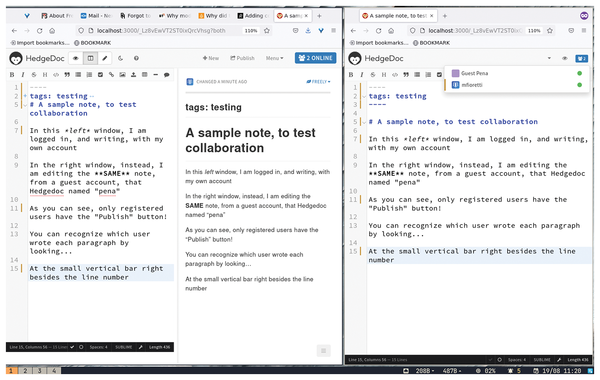Insert a link in left window toolbar

[111, 75]
